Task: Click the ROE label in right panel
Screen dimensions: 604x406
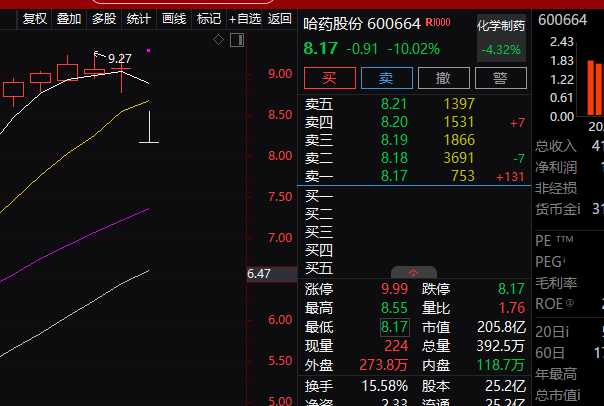Action: click(554, 304)
